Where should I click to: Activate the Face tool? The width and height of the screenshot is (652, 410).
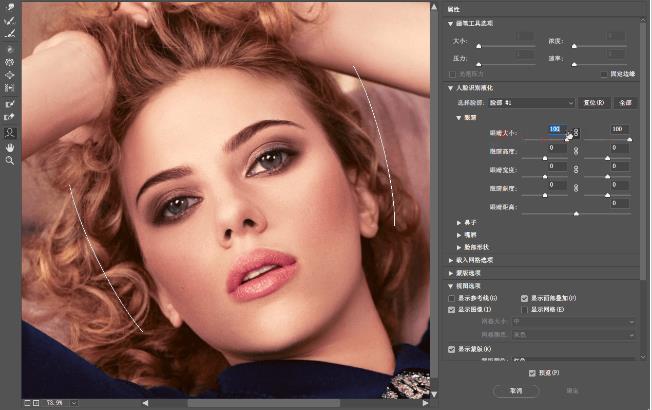pyautogui.click(x=10, y=132)
